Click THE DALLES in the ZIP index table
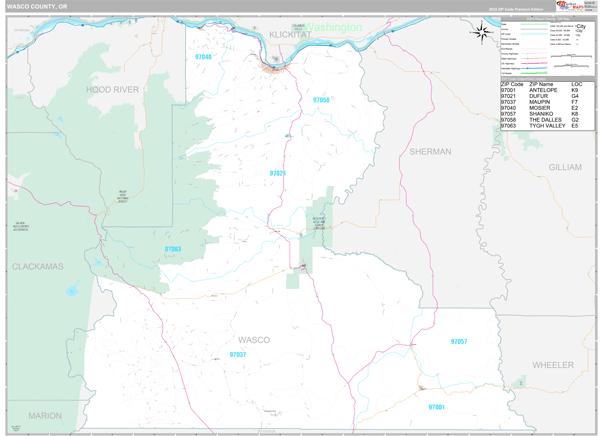The height and width of the screenshot is (436, 600). (x=545, y=120)
